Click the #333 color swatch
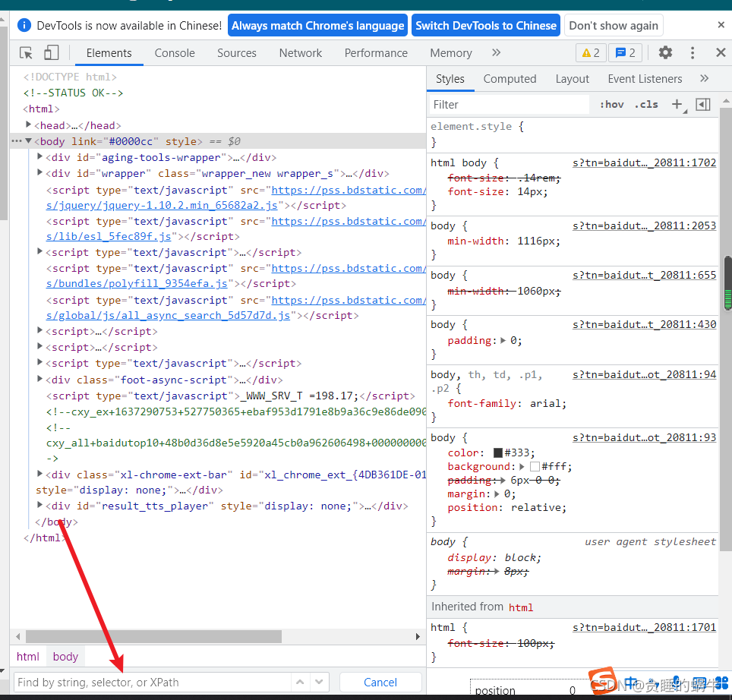This screenshot has height=700, width=732. [x=497, y=452]
